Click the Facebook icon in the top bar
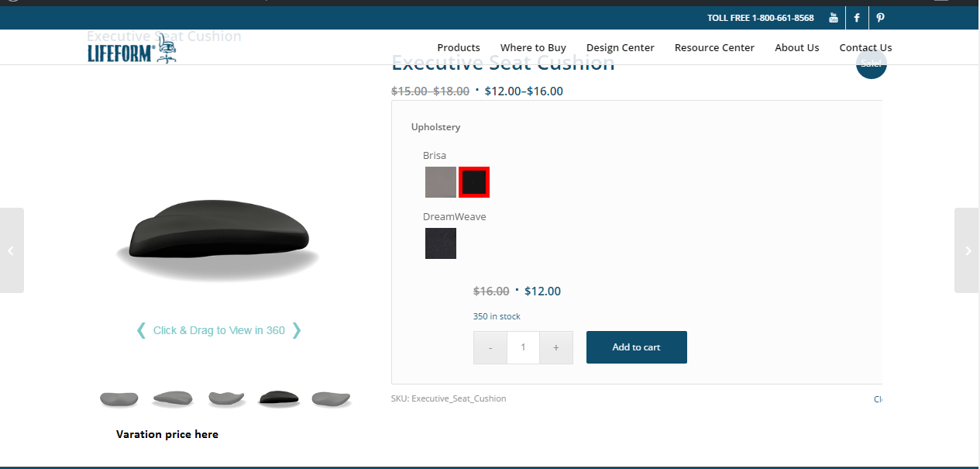Image resolution: width=980 pixels, height=469 pixels. pyautogui.click(x=857, y=18)
